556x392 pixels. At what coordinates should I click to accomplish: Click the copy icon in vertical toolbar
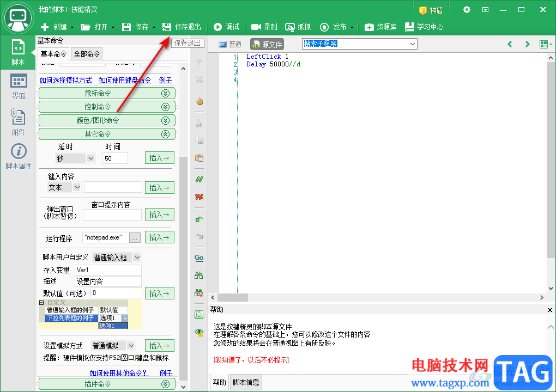click(x=200, y=140)
